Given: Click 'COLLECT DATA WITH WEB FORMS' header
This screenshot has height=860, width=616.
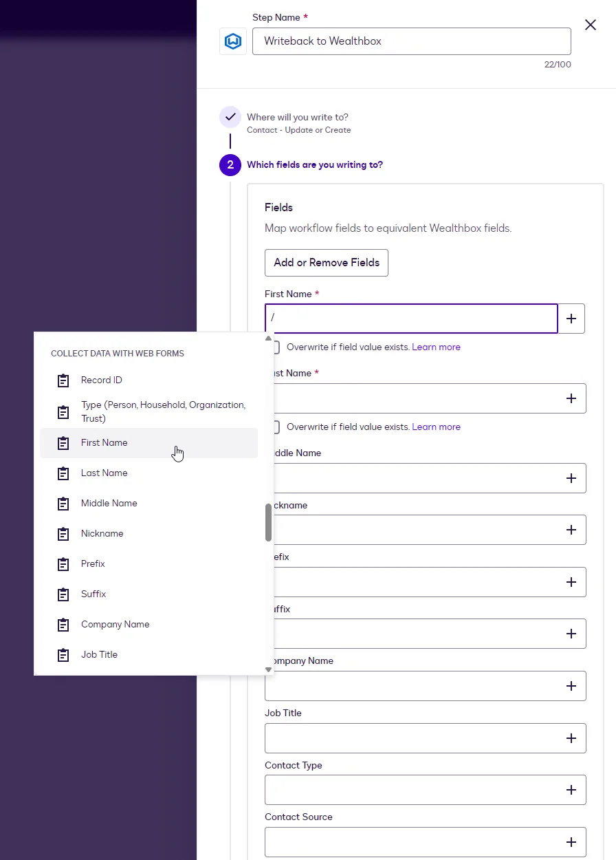Looking at the screenshot, I should coord(118,354).
